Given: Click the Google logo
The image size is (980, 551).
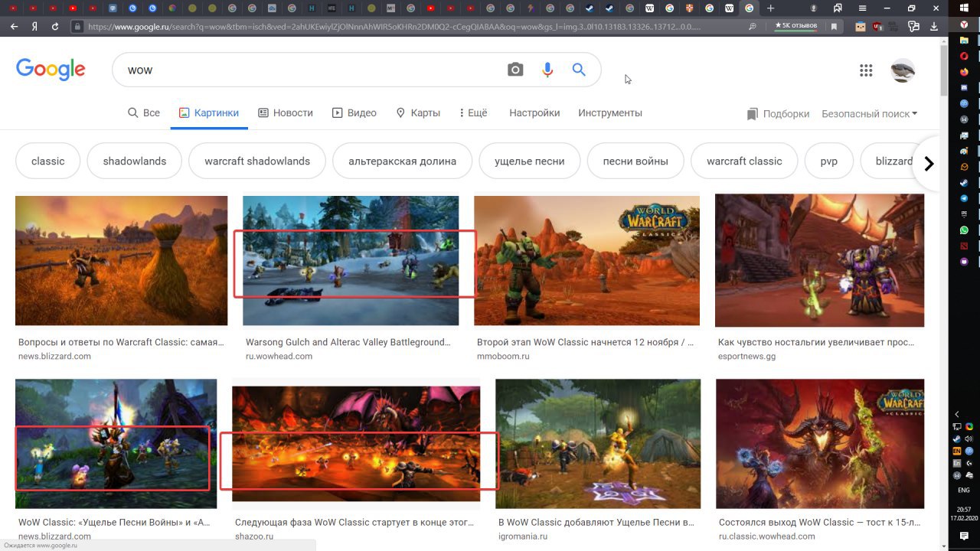Looking at the screenshot, I should [51, 69].
